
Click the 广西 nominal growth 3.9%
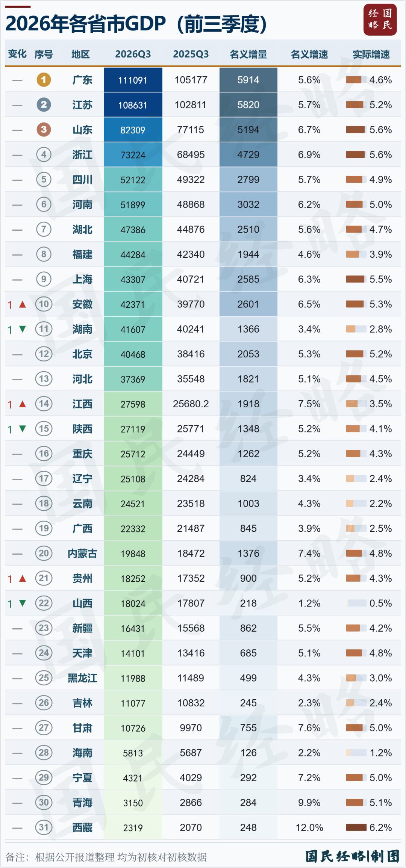pos(309,528)
